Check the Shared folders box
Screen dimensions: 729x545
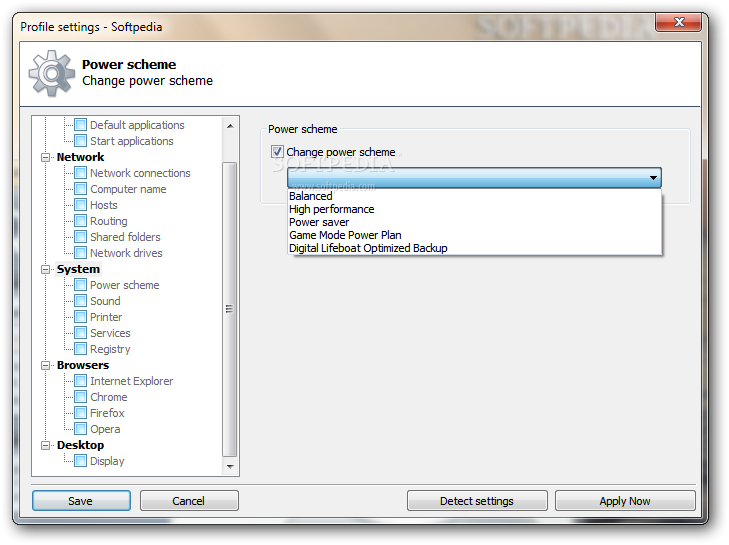click(80, 237)
